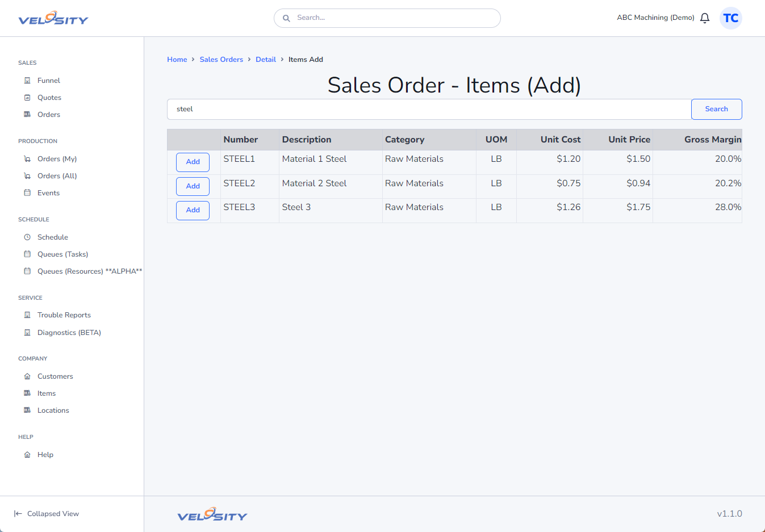
Task: Open the notifications bell icon
Action: [705, 18]
